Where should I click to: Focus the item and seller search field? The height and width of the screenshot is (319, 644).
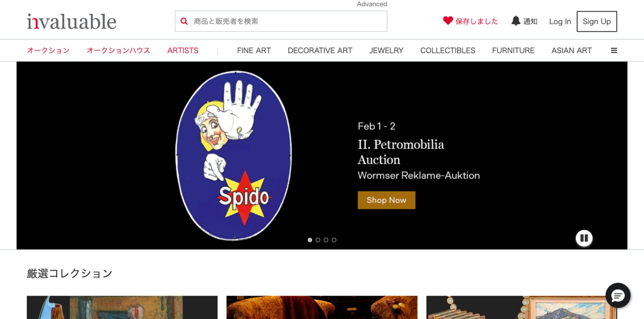[x=281, y=21]
